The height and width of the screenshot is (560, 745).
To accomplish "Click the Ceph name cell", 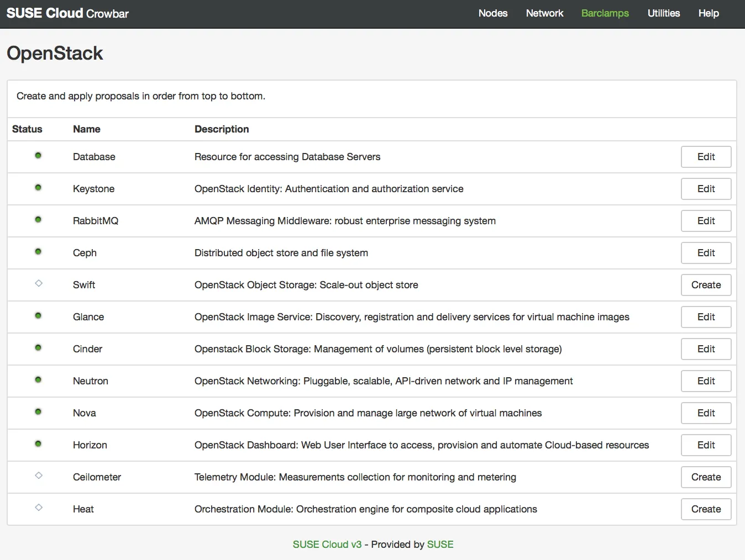I will [x=85, y=253].
